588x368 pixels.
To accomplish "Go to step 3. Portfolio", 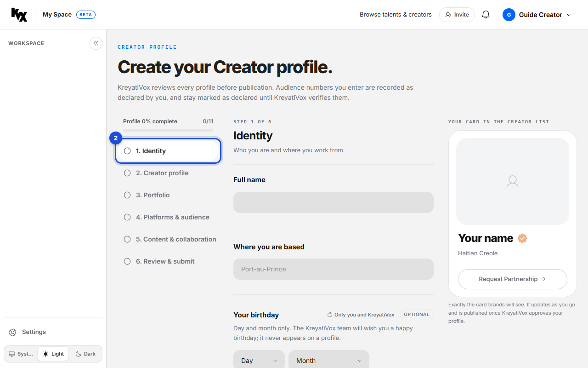I will (x=168, y=195).
